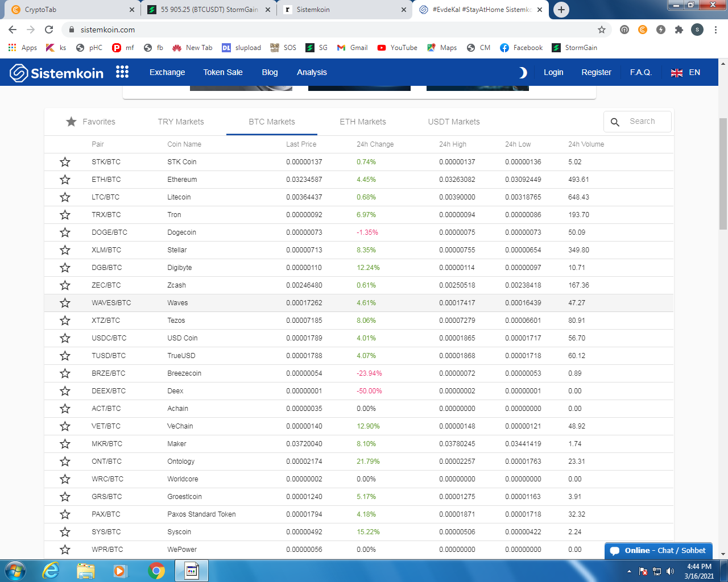
Task: Click the page vertical scrollbar
Action: pos(723,173)
